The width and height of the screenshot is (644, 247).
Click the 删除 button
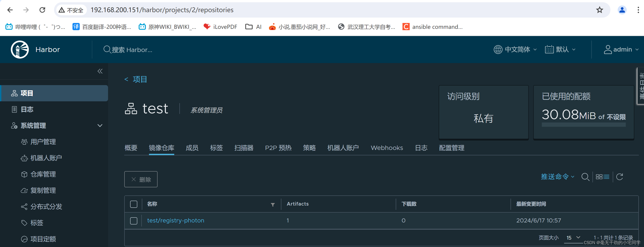coord(141,179)
